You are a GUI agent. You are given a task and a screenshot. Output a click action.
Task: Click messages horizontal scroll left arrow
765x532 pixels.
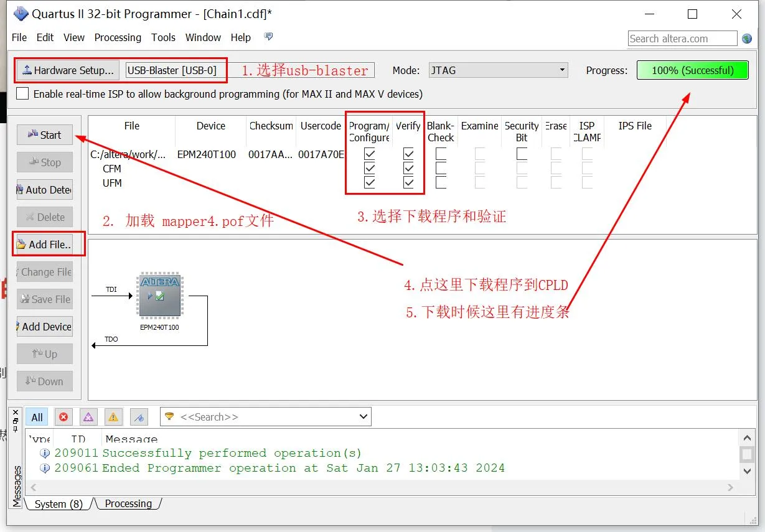pyautogui.click(x=33, y=488)
